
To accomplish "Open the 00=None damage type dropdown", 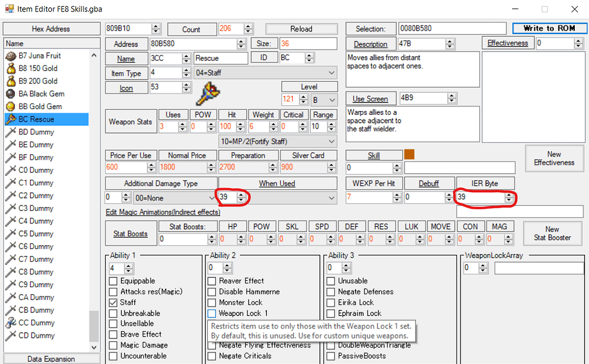I will (x=175, y=197).
